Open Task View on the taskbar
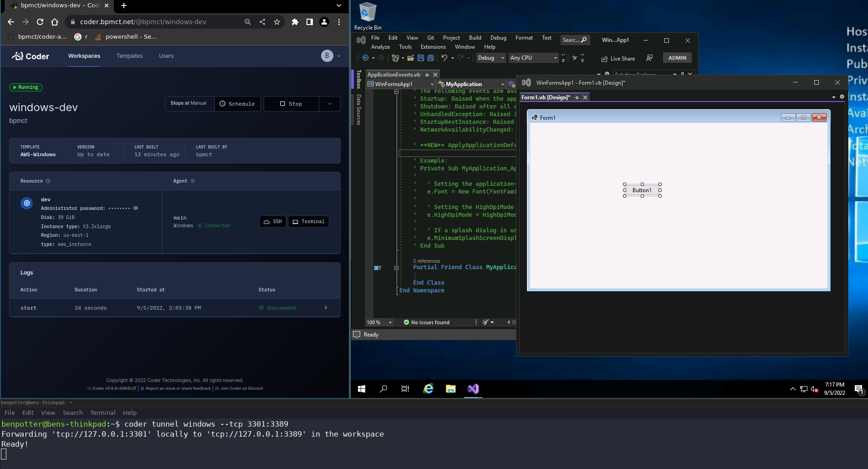868x469 pixels. [x=405, y=389]
